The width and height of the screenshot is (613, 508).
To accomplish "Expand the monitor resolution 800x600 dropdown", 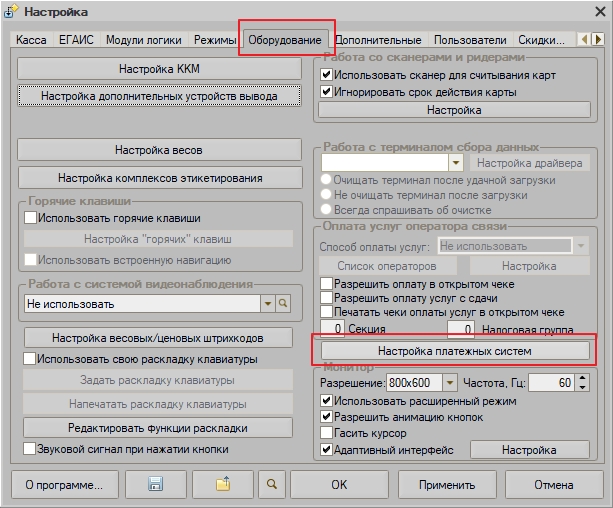I will click(449, 383).
